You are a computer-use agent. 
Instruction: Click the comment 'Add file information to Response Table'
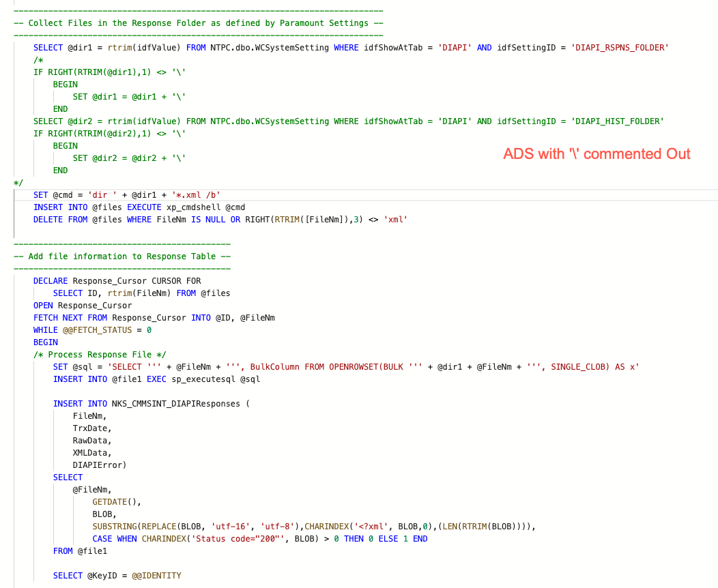(x=121, y=256)
